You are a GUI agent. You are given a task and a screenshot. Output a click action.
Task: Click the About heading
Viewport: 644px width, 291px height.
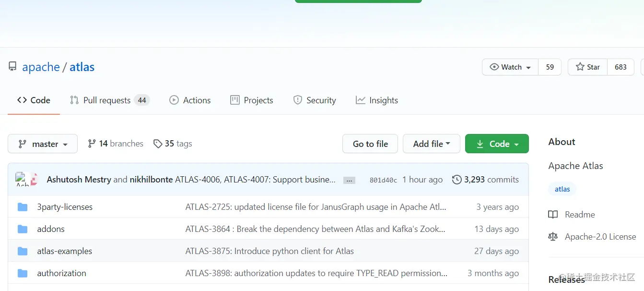[562, 142]
